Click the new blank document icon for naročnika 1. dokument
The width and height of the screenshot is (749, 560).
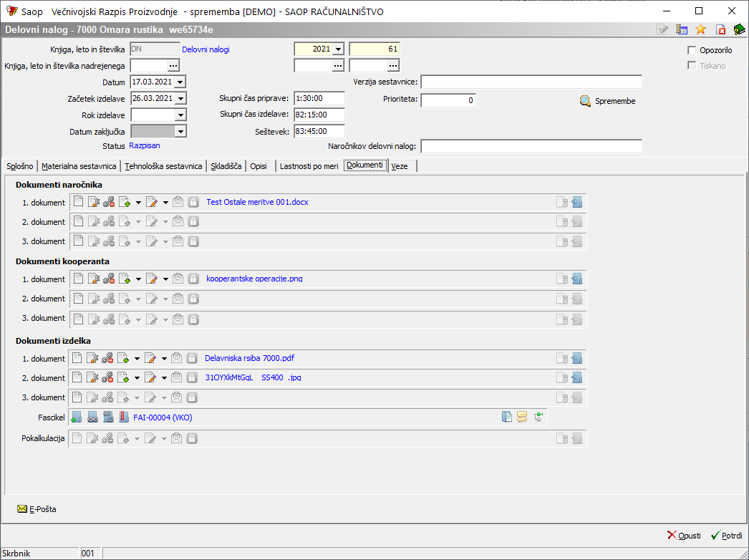pyautogui.click(x=78, y=202)
